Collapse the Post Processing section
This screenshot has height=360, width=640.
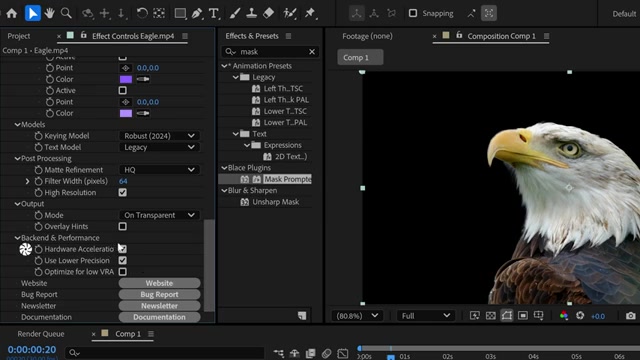tap(18, 158)
